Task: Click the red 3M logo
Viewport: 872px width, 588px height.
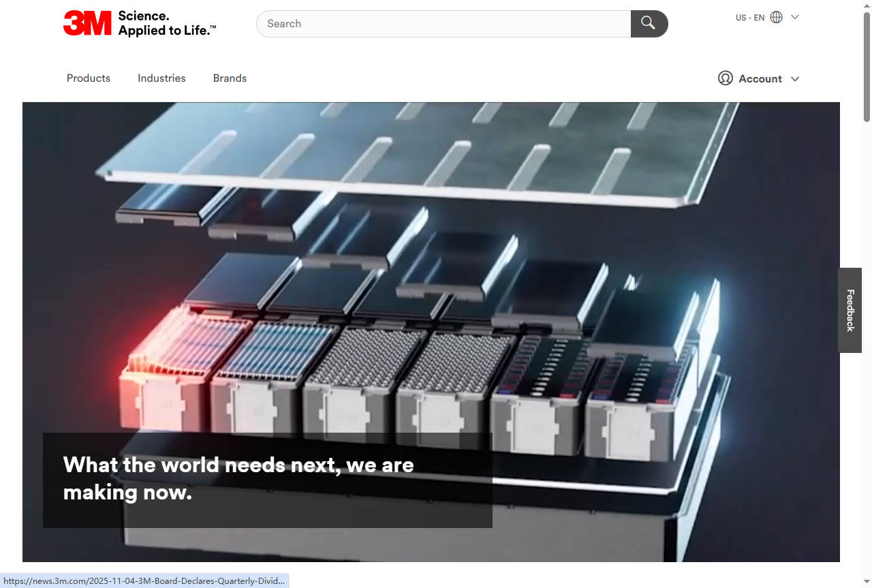Action: point(87,23)
